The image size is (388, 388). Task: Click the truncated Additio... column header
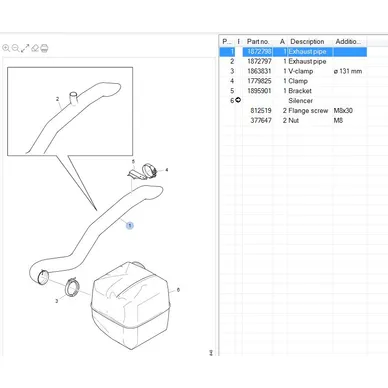(348, 42)
